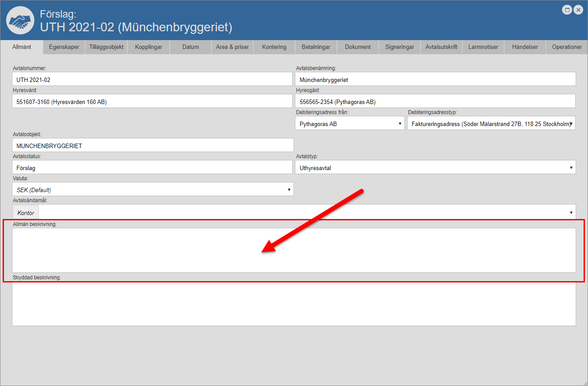
Task: Close the Förslag dialog window
Action: (578, 10)
